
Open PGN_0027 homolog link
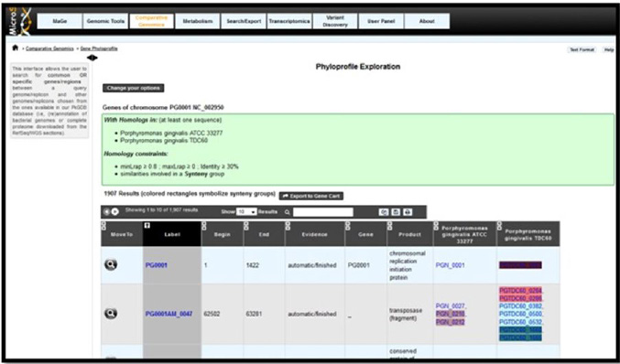[451, 306]
